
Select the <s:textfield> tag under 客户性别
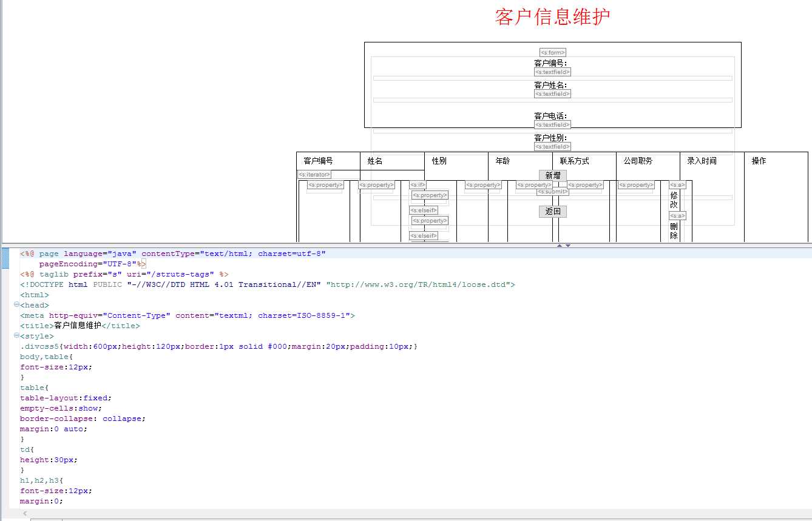tap(552, 147)
